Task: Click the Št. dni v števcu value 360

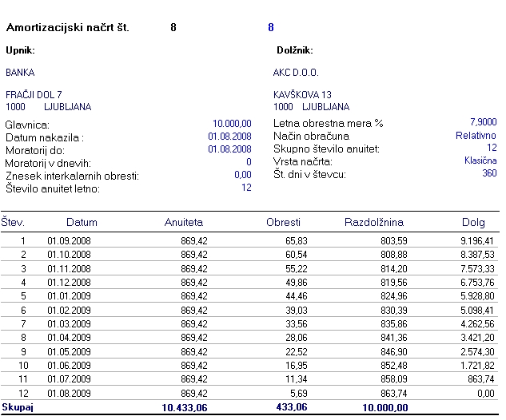Action: coord(489,173)
